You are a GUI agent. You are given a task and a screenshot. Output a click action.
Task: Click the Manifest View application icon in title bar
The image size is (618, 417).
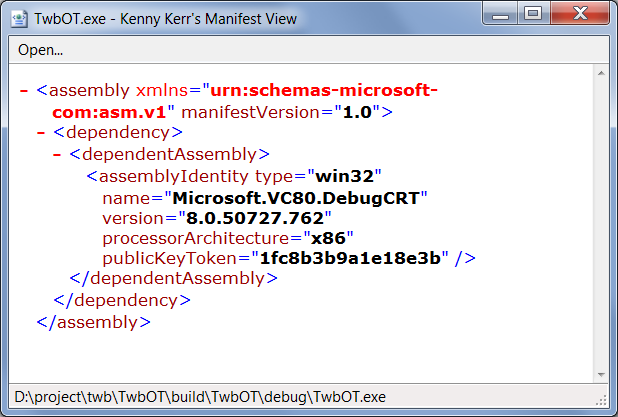(x=19, y=19)
